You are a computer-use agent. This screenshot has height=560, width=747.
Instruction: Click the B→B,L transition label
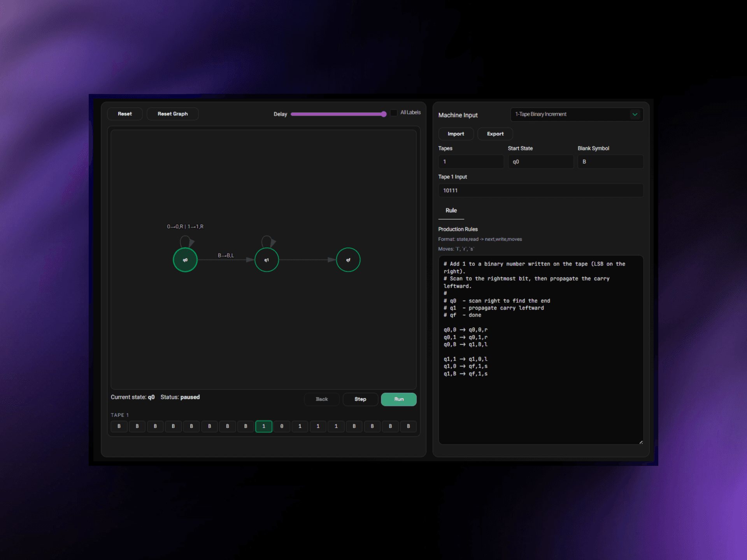point(226,255)
